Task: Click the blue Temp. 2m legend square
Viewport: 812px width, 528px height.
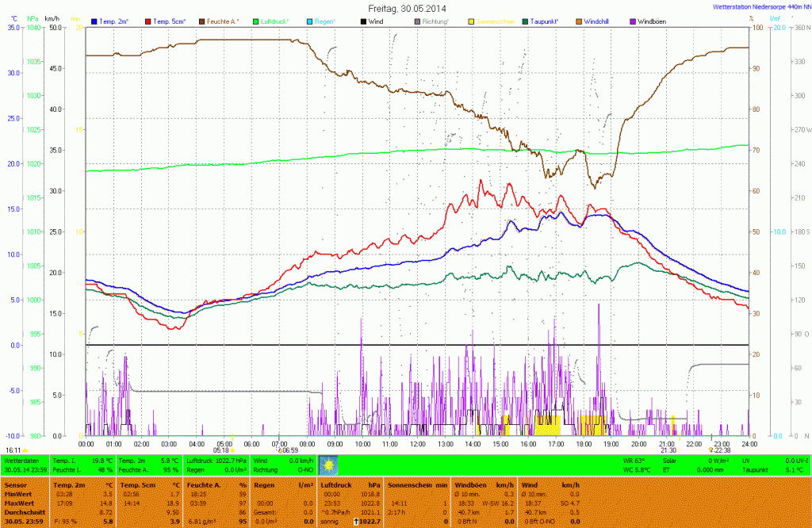Action: pos(94,21)
